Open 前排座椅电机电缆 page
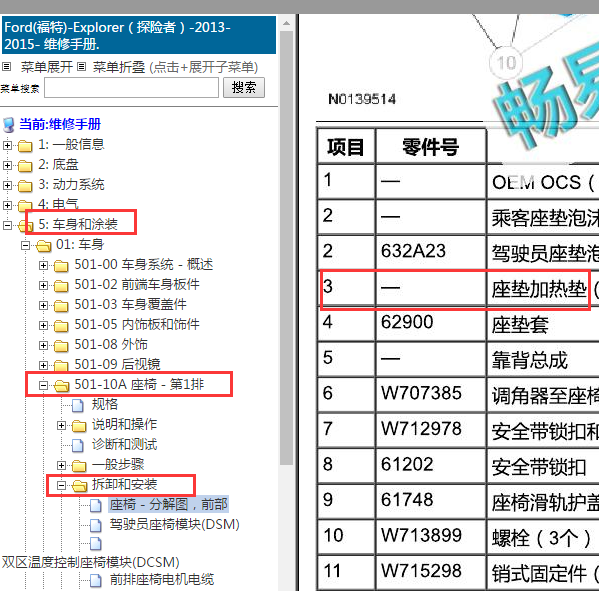Image resolution: width=599 pixels, height=591 pixels. tap(162, 580)
